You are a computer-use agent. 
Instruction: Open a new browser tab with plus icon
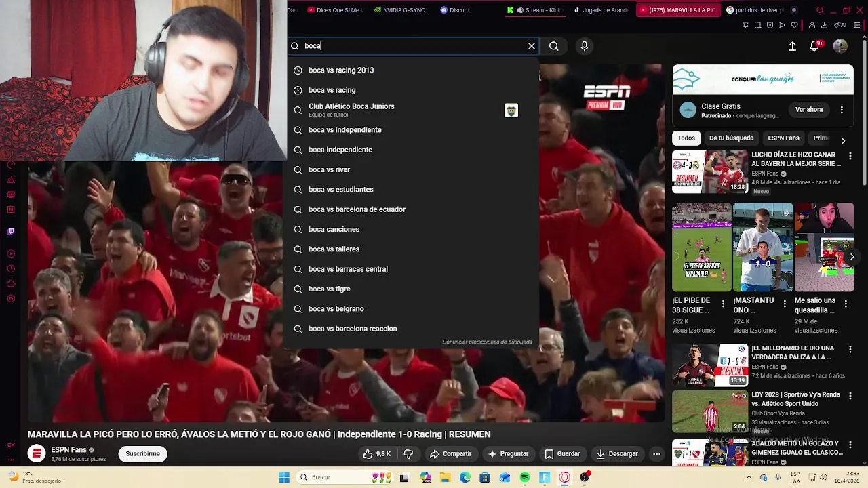pyautogui.click(x=794, y=10)
